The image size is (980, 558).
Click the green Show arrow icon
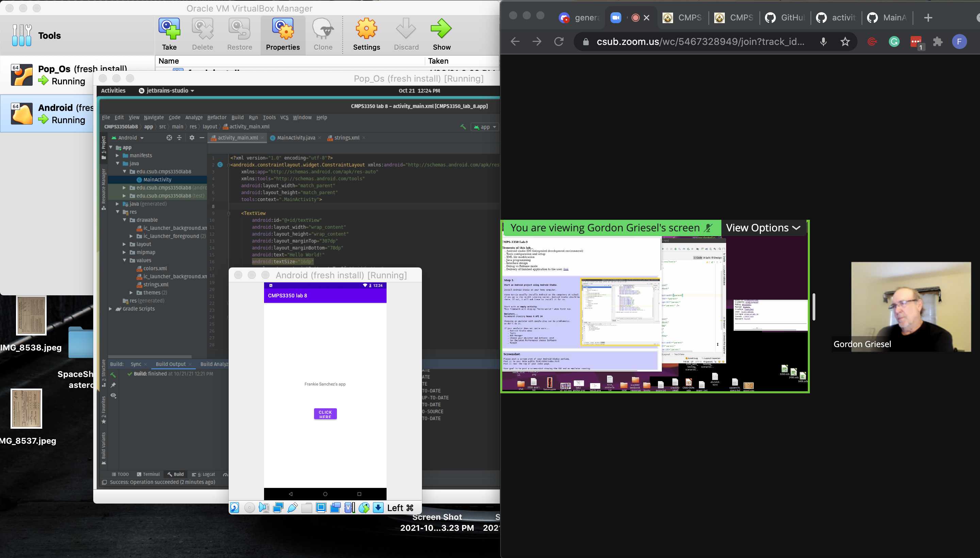pyautogui.click(x=441, y=29)
